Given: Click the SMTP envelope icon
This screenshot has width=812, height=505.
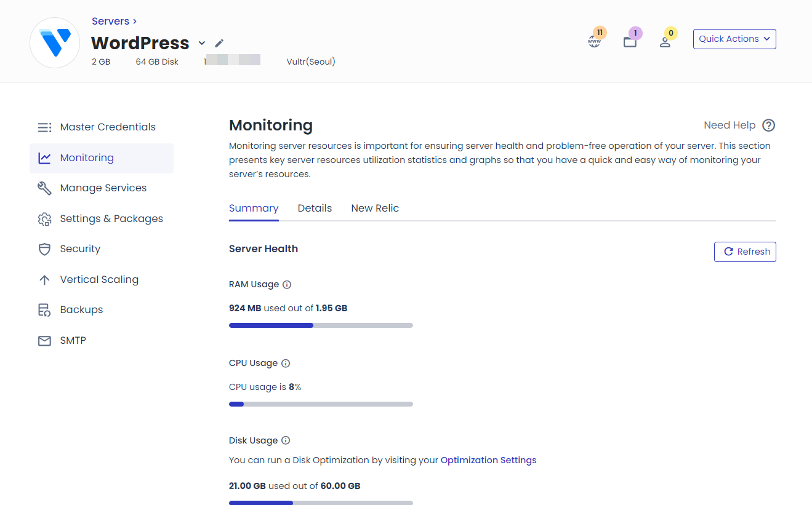Looking at the screenshot, I should click(44, 341).
